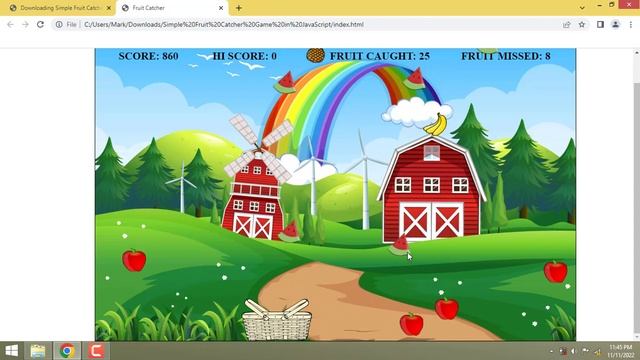Click the FRUIT MISSED: 8 label
This screenshot has height=360, width=640.
506,56
